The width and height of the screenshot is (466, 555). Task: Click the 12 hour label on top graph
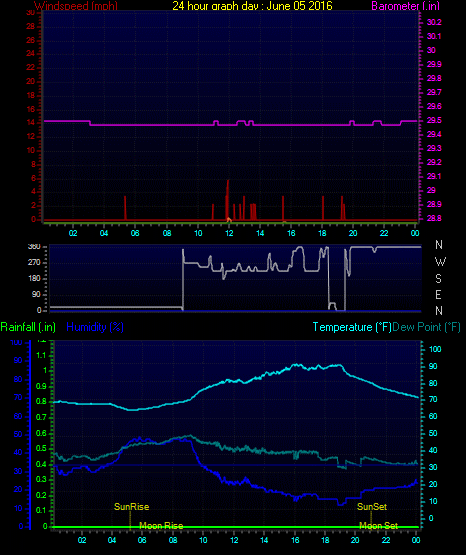pyautogui.click(x=229, y=233)
